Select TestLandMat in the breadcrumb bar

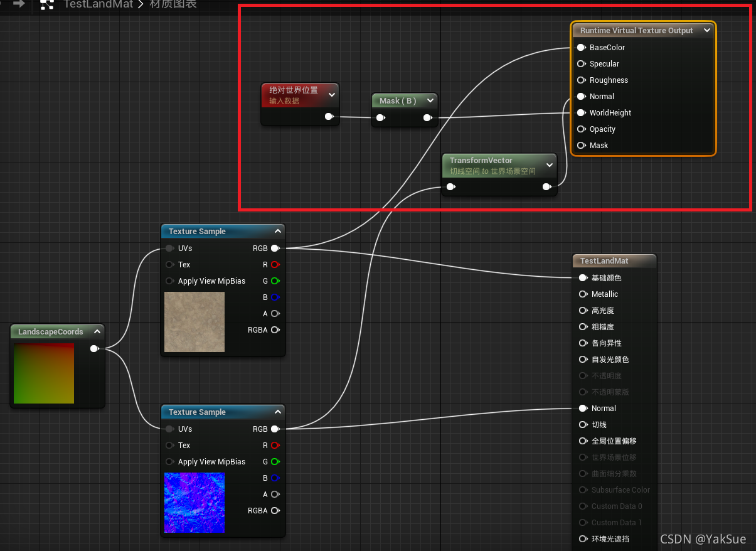point(98,4)
